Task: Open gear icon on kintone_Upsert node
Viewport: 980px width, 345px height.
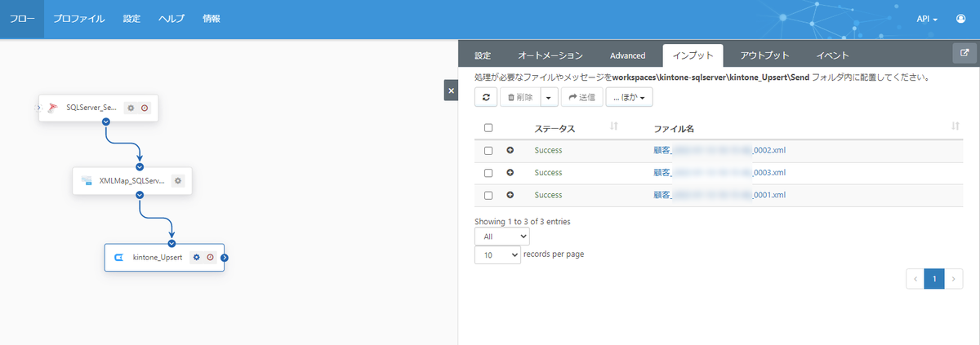Action: pos(196,257)
